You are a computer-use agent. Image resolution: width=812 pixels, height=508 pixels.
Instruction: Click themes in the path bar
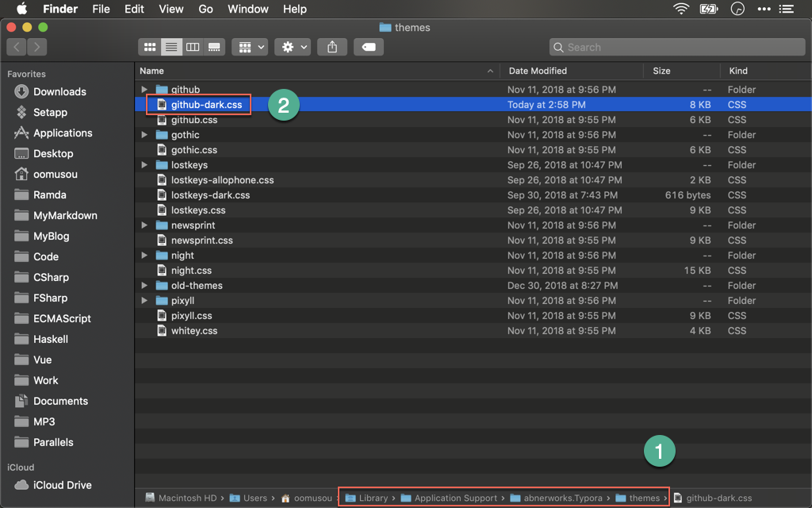tap(638, 498)
